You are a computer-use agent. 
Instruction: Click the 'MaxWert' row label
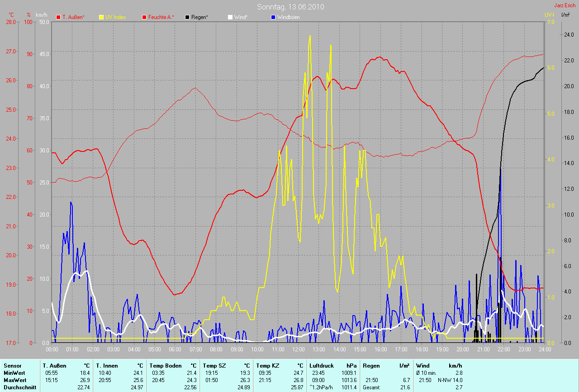[14, 380]
